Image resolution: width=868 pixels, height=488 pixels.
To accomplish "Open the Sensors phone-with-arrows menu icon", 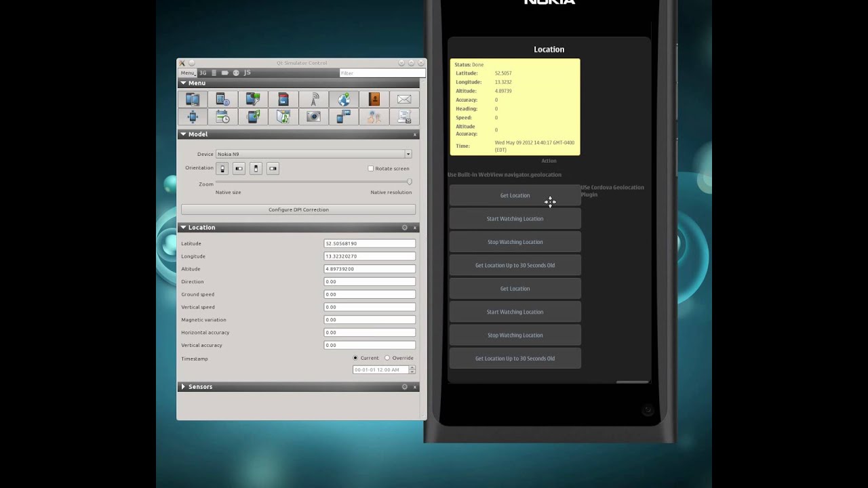I will tap(193, 117).
